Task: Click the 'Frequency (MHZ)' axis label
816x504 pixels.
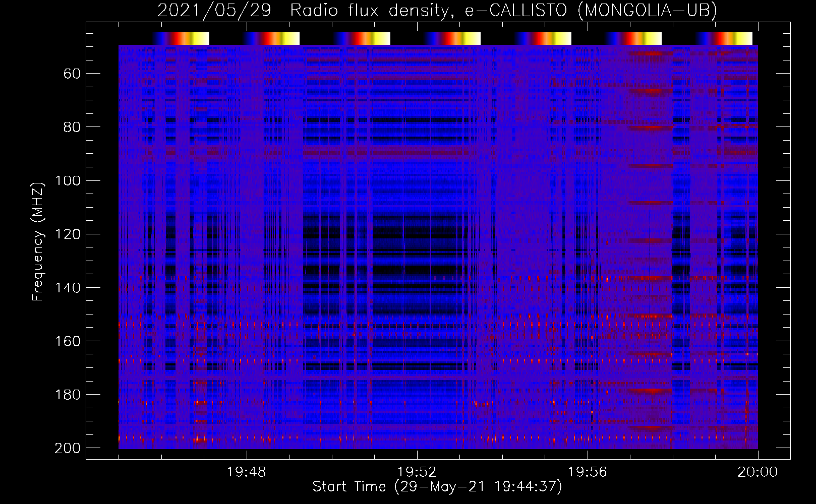Action: (38, 242)
